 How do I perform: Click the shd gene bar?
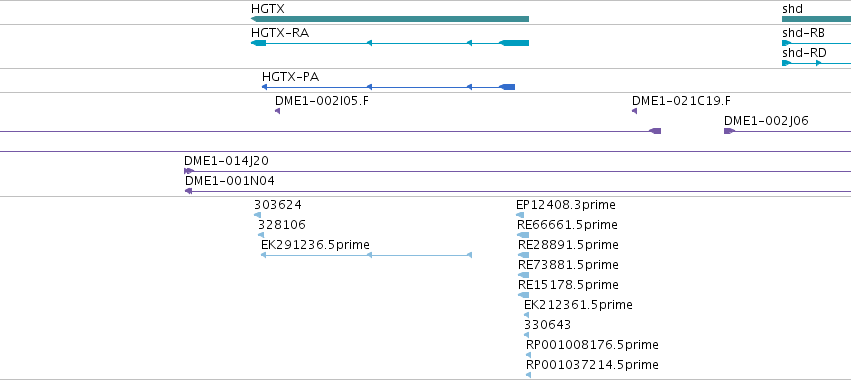(x=816, y=19)
